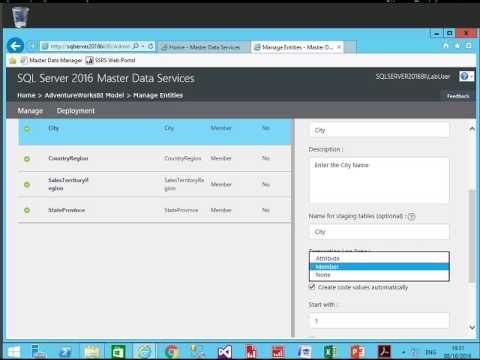480x360 pixels.
Task: Click Member cell in the CountryRegion row
Action: tap(221, 158)
